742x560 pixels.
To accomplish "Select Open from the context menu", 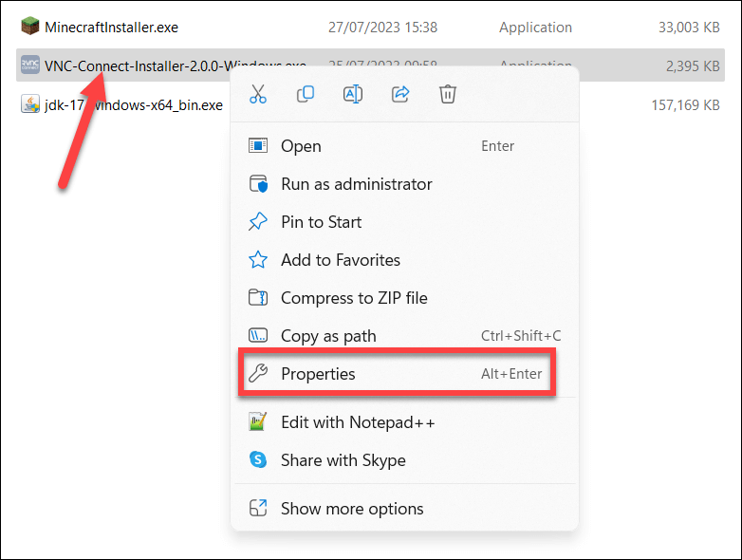I will pos(301,146).
